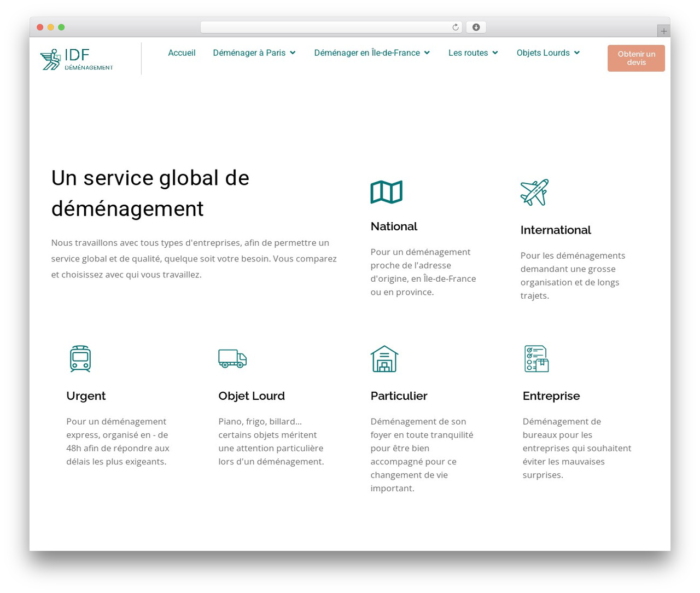Click the Urgent heading
This screenshot has width=700, height=593.
[86, 396]
